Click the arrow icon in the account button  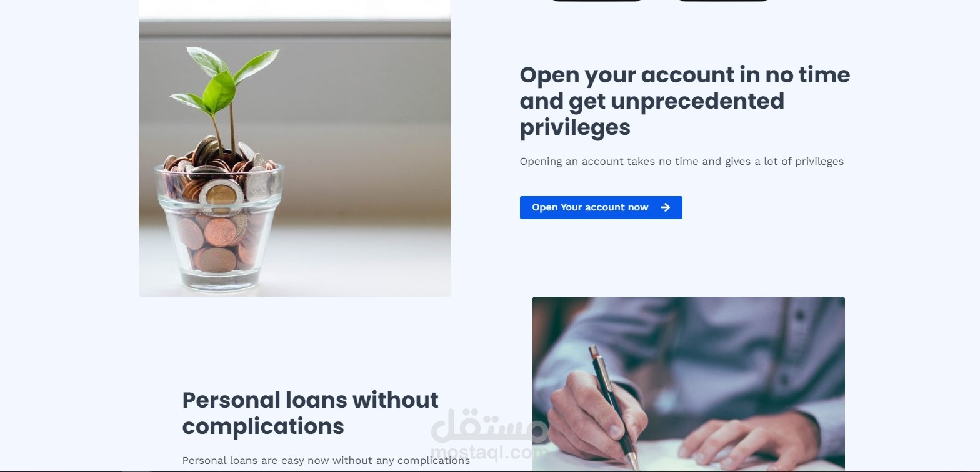665,207
